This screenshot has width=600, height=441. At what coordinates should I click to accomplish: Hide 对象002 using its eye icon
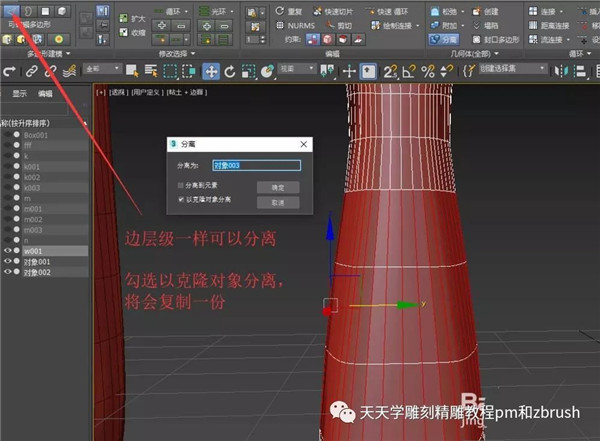[x=7, y=271]
